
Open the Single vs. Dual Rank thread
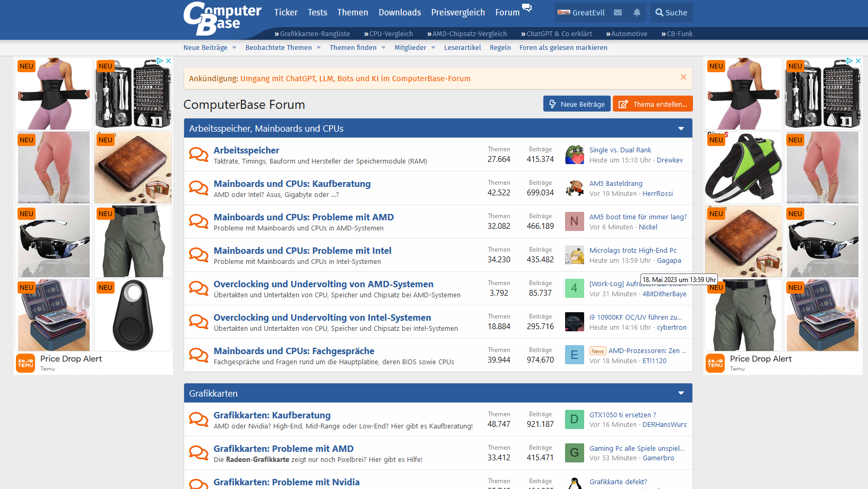click(x=620, y=150)
